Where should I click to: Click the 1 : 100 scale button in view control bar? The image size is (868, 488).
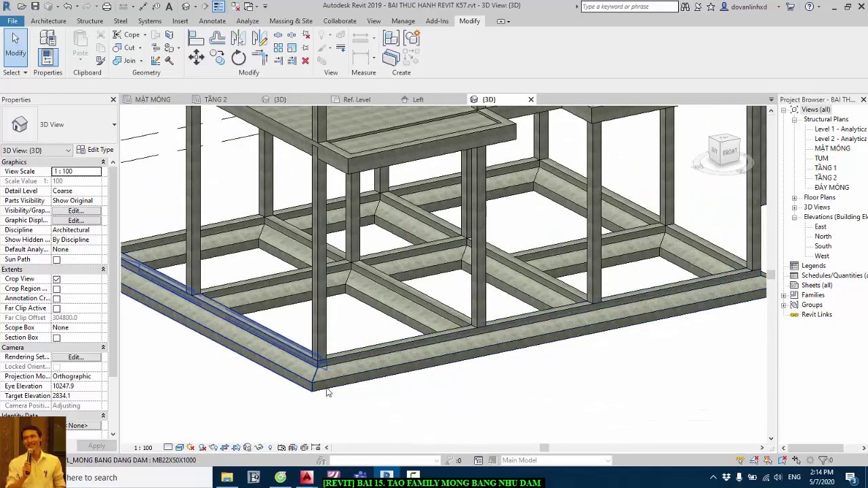[x=143, y=447]
